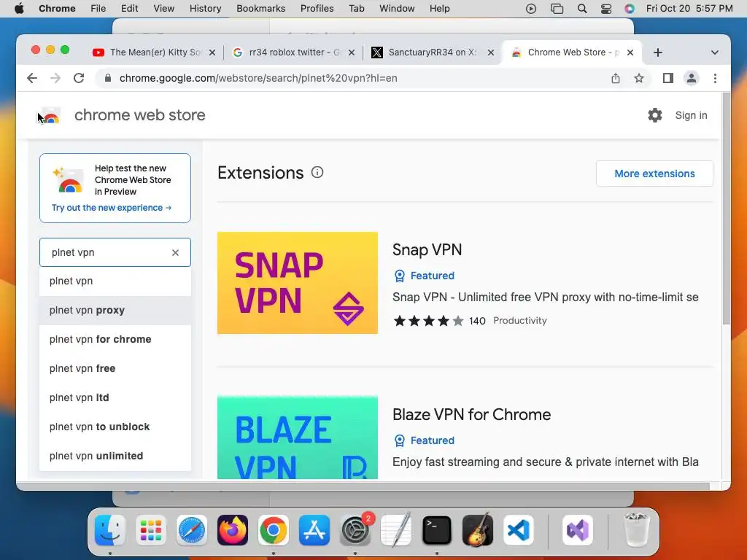Image resolution: width=747 pixels, height=560 pixels.
Task: Choose 'plnet vpn ltd' suggestion
Action: [115, 397]
